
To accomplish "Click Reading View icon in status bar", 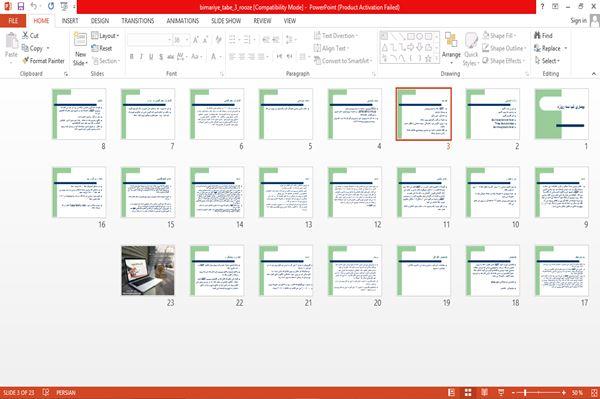I will (484, 392).
